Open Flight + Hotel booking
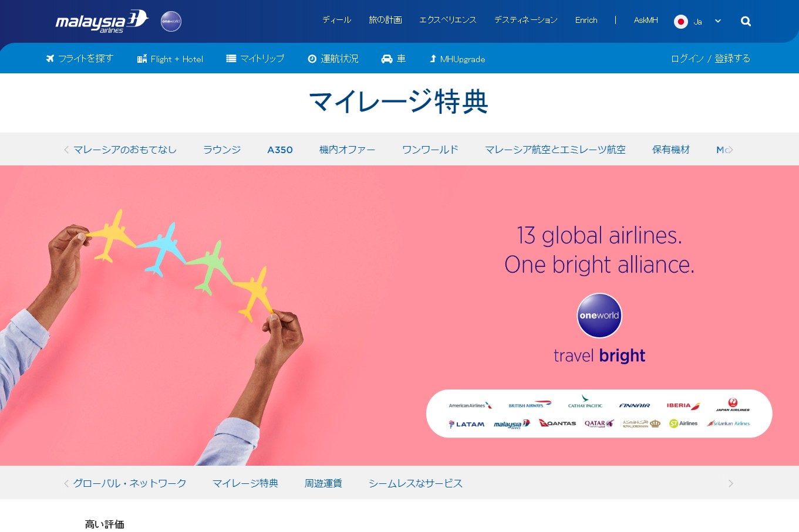The image size is (799, 532). (x=170, y=59)
